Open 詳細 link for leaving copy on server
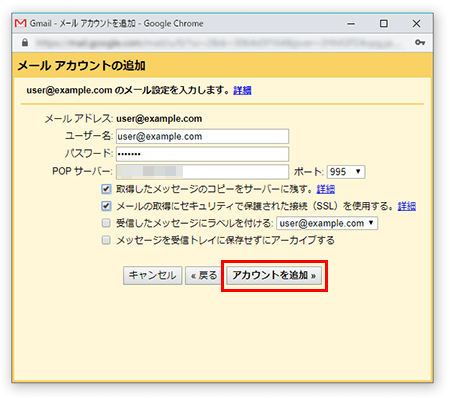Image resolution: width=450 pixels, height=398 pixels. click(x=326, y=189)
